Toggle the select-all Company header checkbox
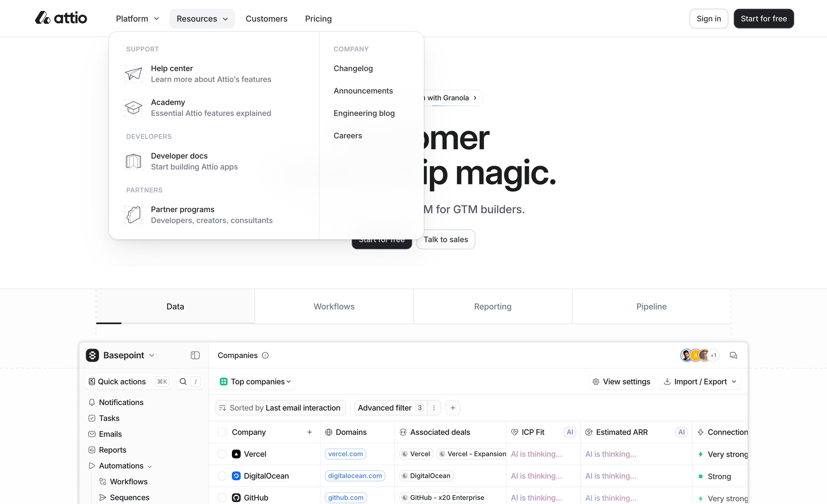This screenshot has width=827, height=504. tap(222, 432)
